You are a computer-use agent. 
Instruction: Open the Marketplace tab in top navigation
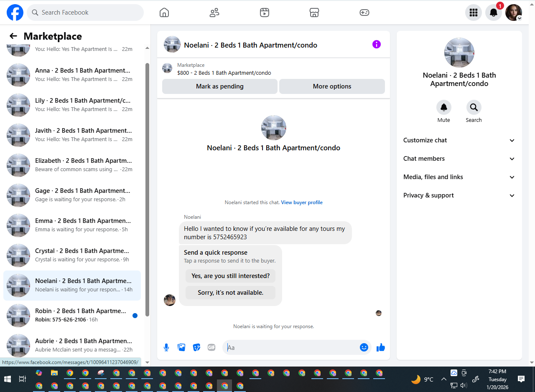point(314,13)
